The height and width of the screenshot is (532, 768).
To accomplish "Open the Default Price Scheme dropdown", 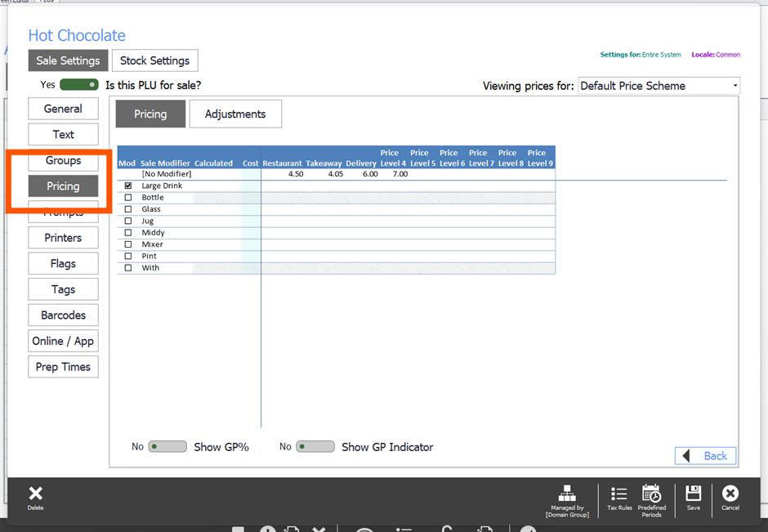I will pos(659,86).
